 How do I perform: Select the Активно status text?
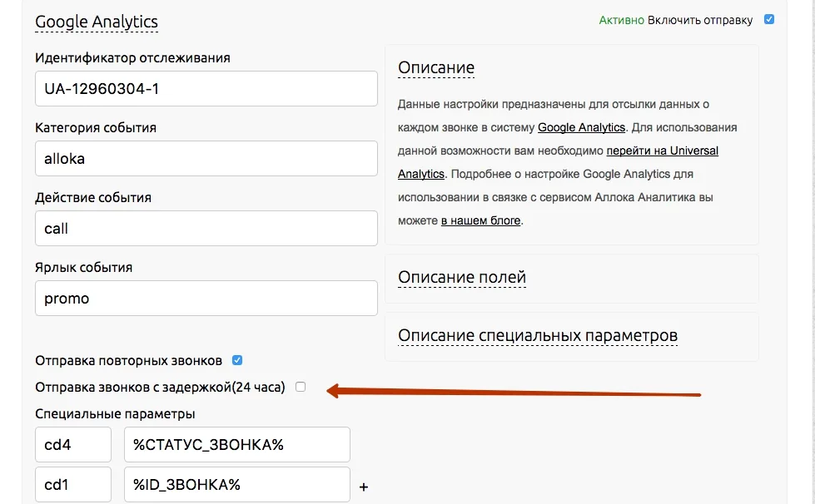621,20
